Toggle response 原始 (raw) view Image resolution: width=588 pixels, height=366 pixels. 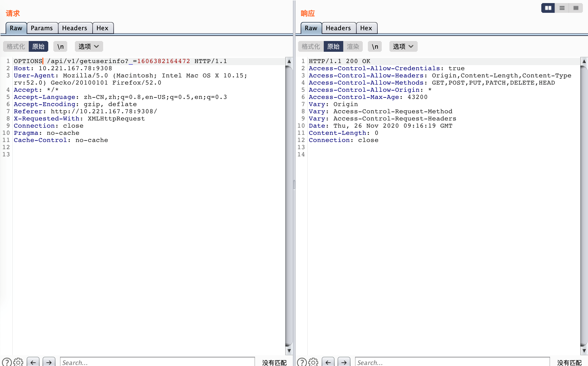click(334, 46)
